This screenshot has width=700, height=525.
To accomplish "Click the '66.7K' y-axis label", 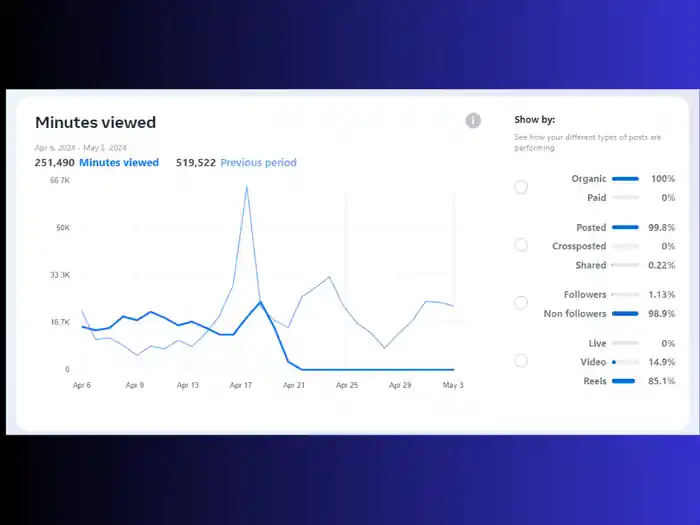I will click(60, 180).
